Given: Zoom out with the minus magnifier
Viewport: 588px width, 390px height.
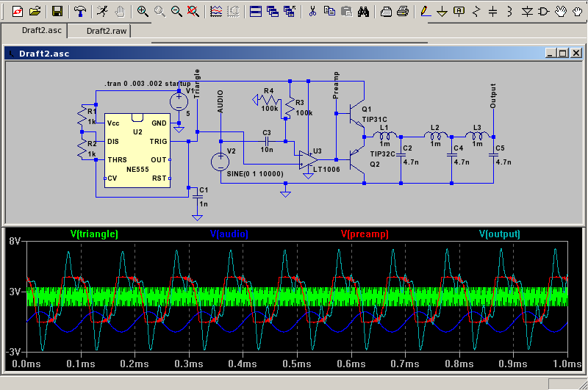Looking at the screenshot, I should coord(176,12).
